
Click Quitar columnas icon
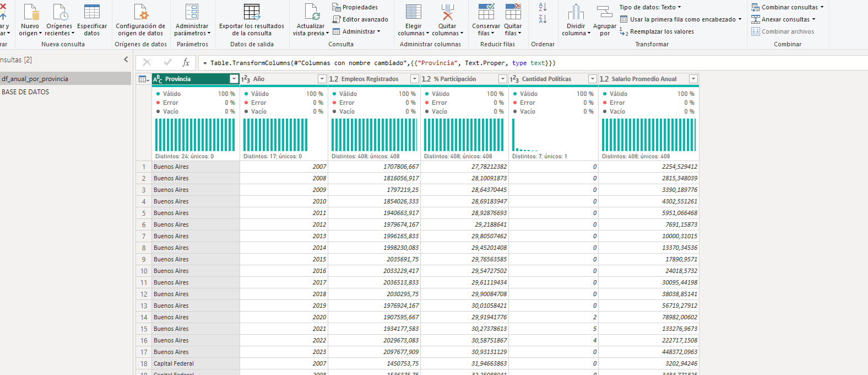coord(447,12)
